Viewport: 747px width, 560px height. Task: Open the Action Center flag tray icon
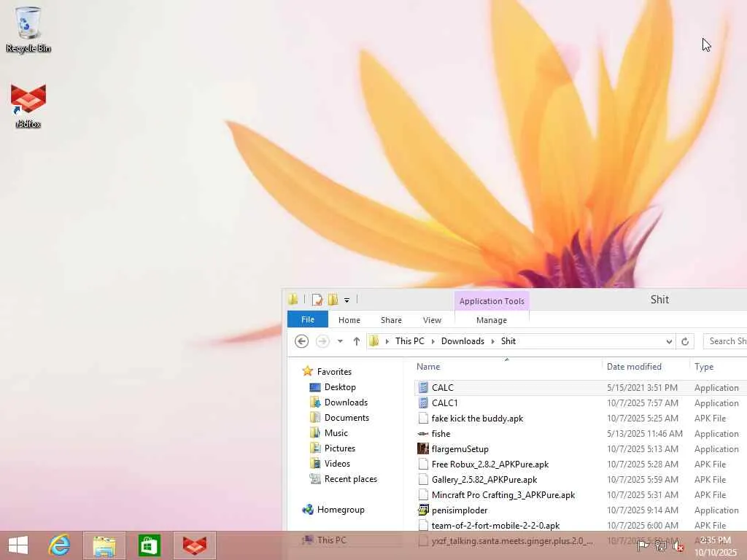[x=643, y=545]
